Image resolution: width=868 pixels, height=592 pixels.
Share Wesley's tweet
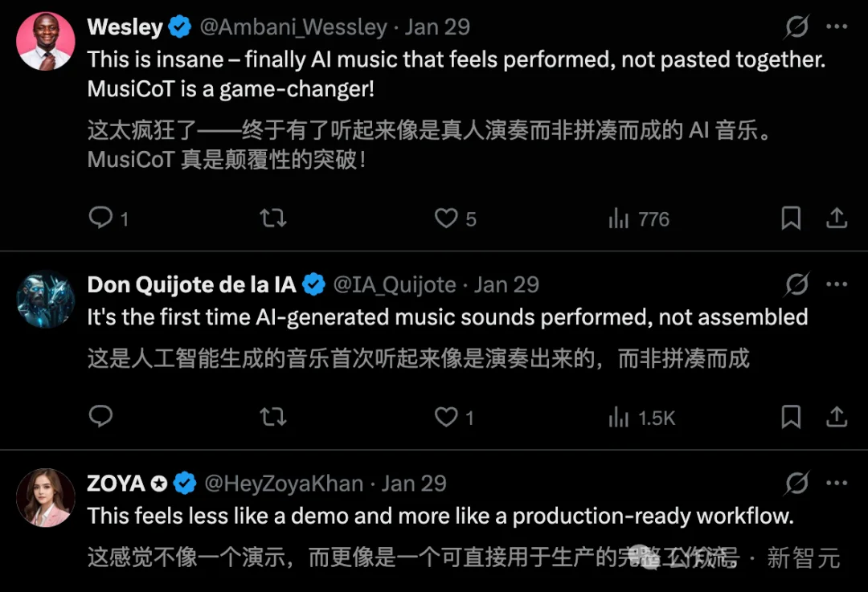836,218
